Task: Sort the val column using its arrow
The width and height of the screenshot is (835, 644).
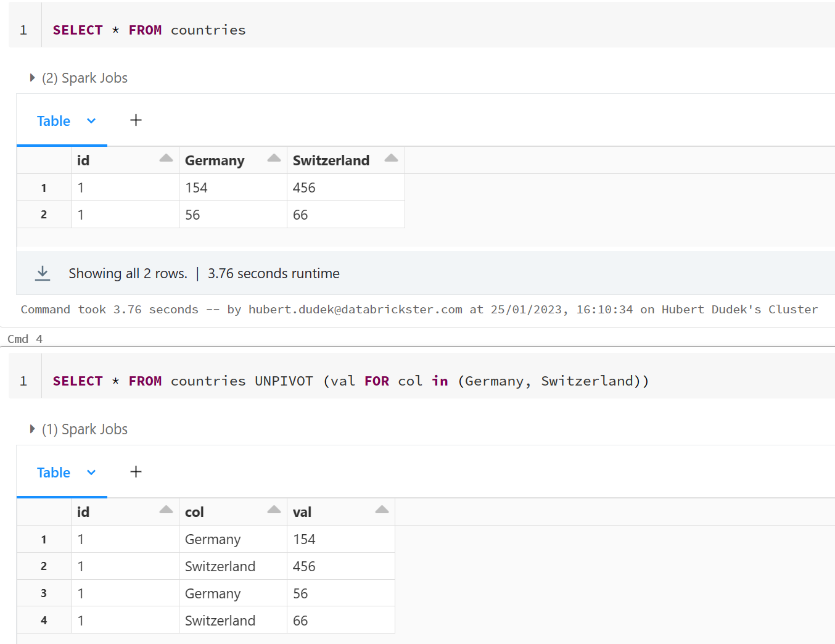Action: [x=382, y=510]
